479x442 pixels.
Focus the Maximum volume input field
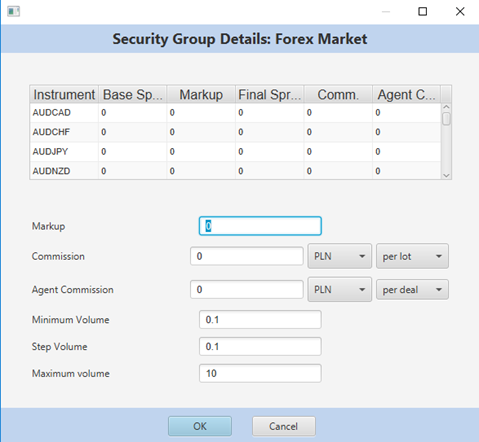260,373
